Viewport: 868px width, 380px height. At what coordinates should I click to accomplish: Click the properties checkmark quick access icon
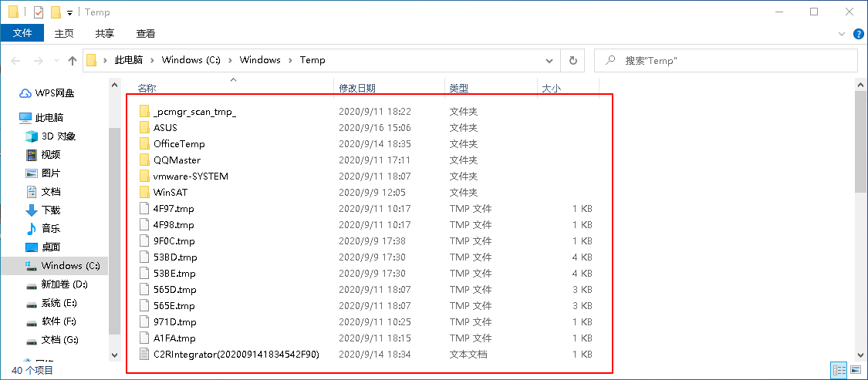(x=39, y=12)
